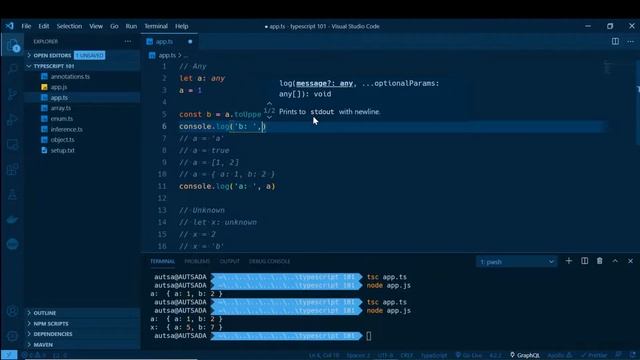Open the Terminal menu

[156, 26]
